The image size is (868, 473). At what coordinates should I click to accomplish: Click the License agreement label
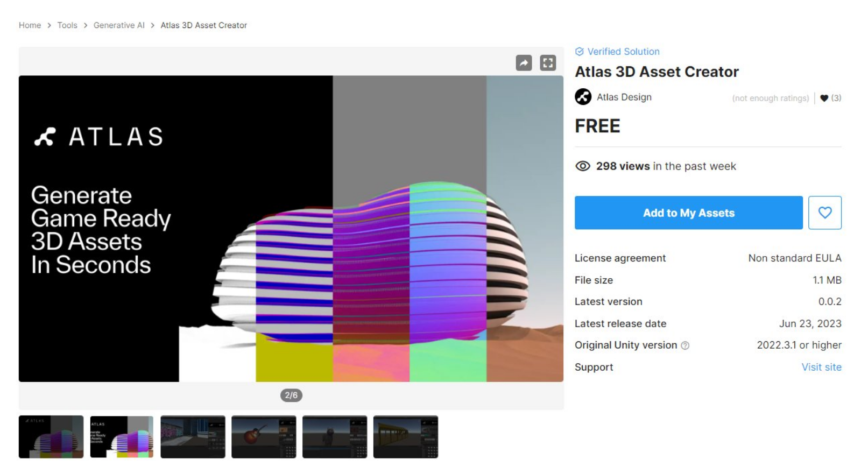tap(620, 258)
